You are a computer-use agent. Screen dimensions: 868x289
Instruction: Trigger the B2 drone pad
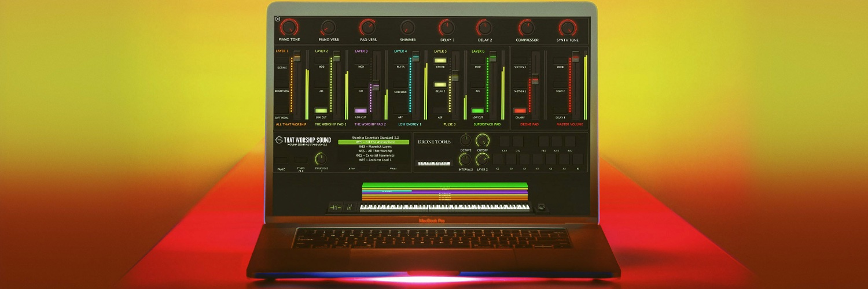[578, 160]
